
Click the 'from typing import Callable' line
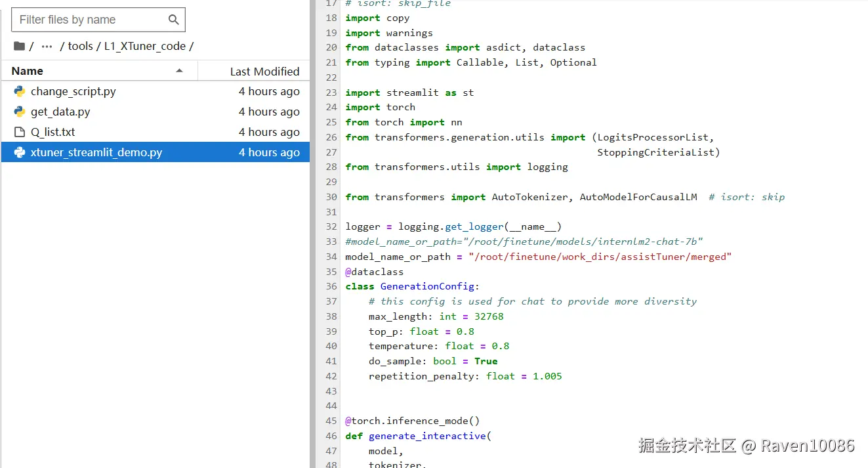pyautogui.click(x=471, y=62)
